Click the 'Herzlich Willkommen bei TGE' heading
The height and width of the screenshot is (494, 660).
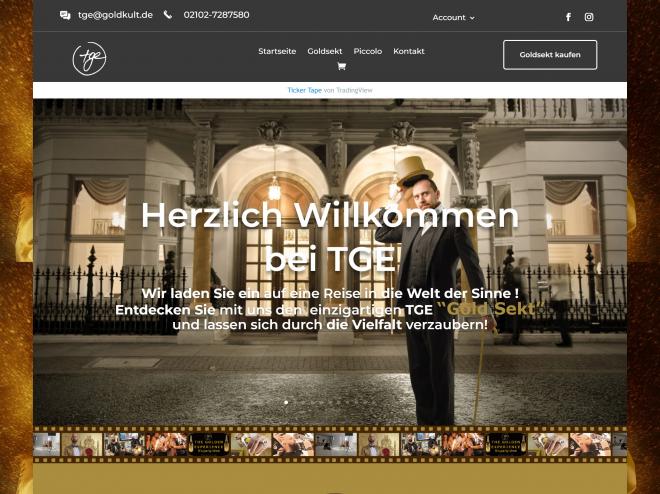point(330,237)
